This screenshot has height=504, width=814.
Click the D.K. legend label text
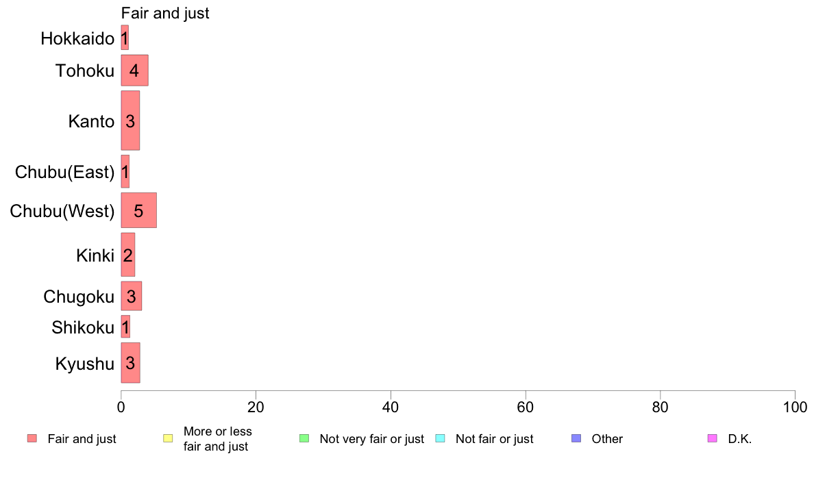point(740,439)
